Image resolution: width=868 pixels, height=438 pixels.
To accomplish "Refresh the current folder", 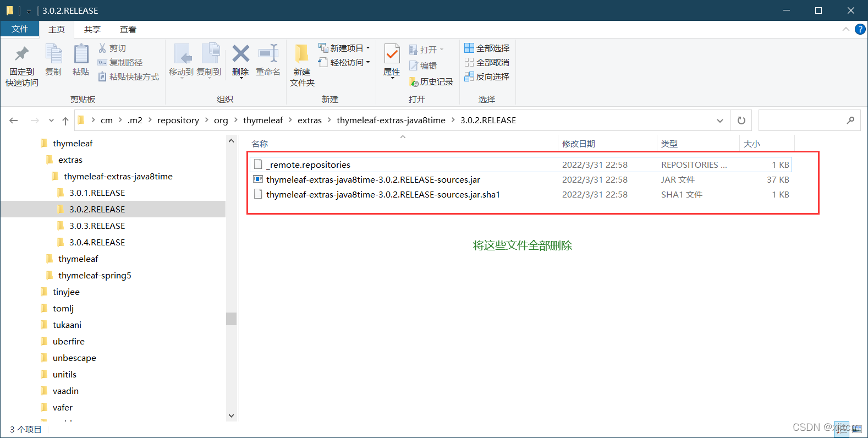I will pyautogui.click(x=741, y=121).
